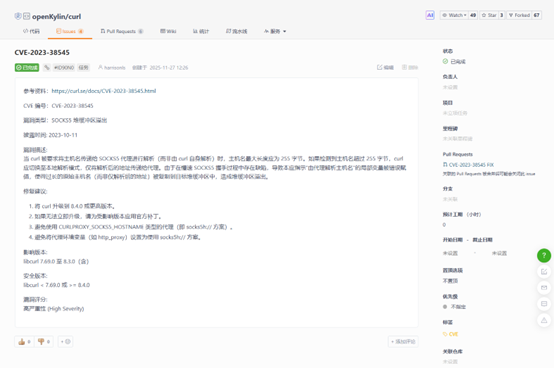This screenshot has width=554, height=368.
Task: Set the 负责人 assignee field
Action: pos(450,87)
